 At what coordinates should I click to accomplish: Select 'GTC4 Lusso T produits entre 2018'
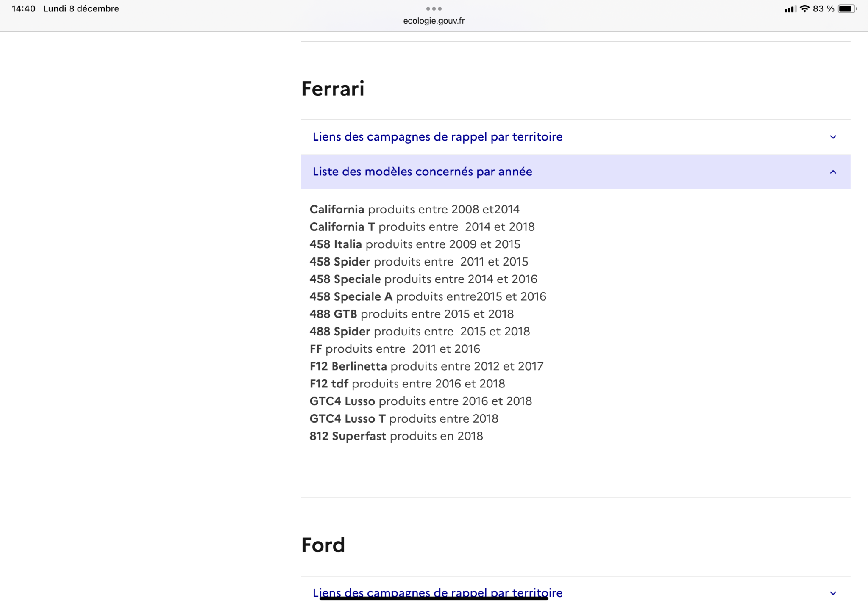[x=404, y=418]
